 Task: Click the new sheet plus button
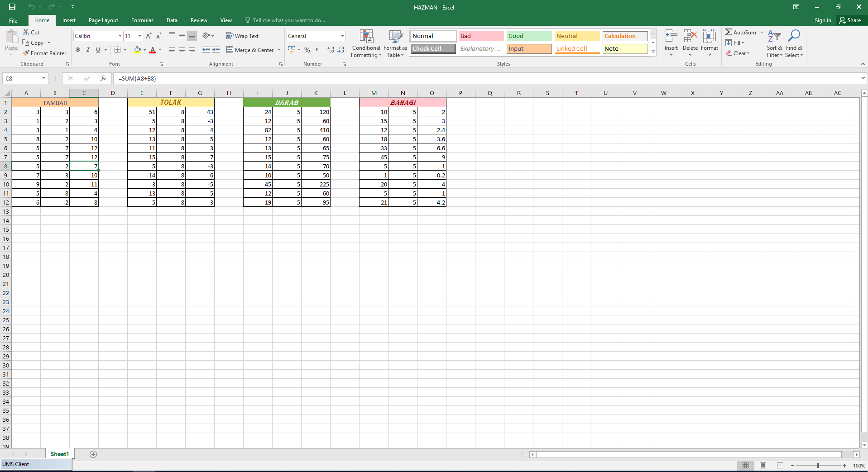(93, 454)
